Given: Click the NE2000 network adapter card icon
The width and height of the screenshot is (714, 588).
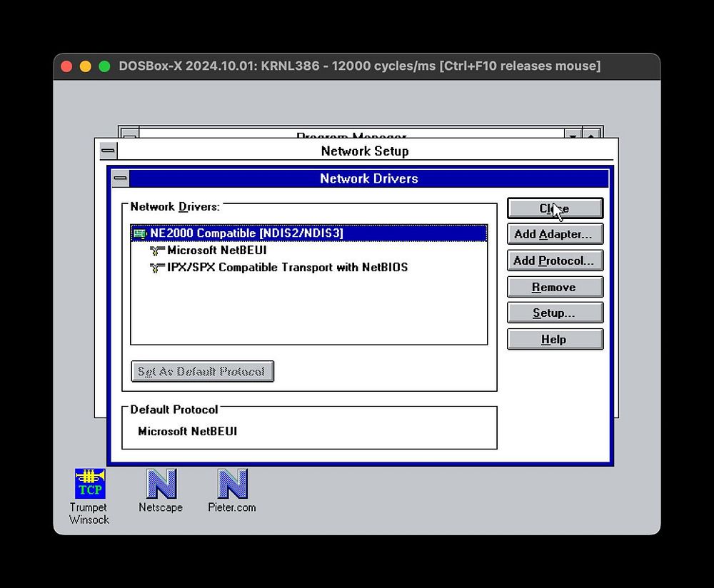Looking at the screenshot, I should click(140, 233).
